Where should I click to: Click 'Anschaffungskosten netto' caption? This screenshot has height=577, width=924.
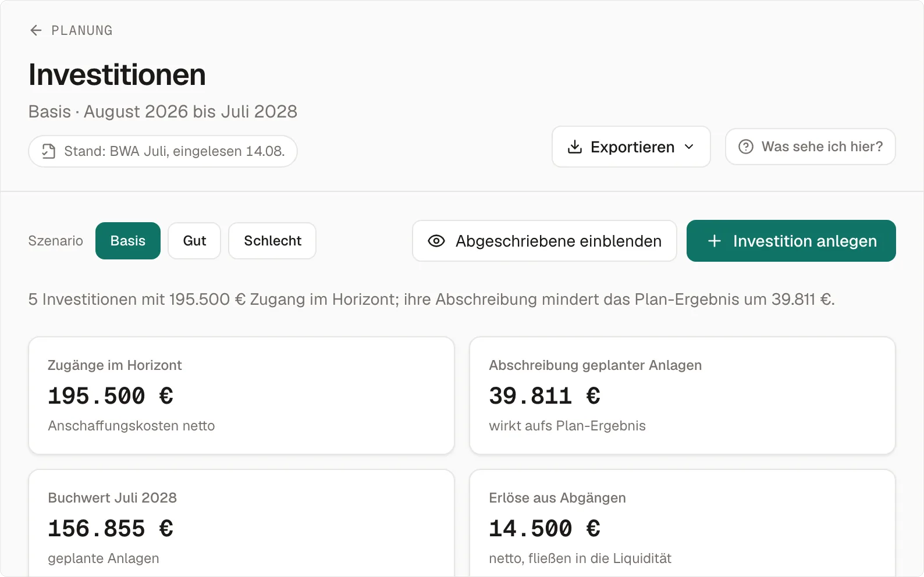click(x=132, y=426)
